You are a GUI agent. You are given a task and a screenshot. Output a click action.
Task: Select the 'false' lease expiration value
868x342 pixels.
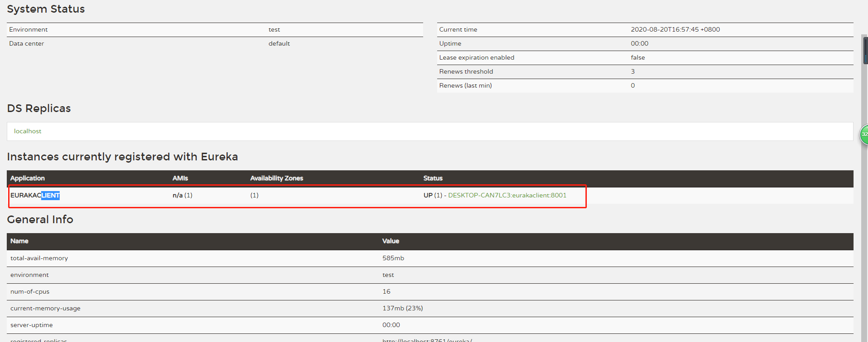point(638,57)
